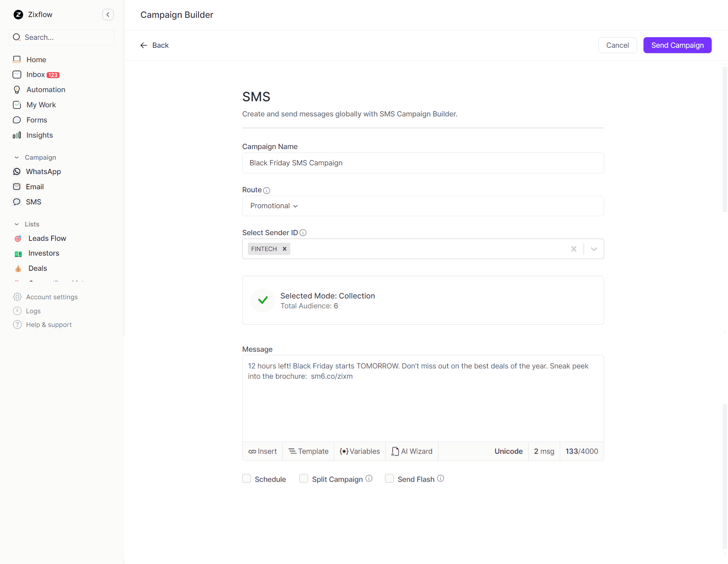Check the Send Flash option
This screenshot has height=564, width=728.
tap(389, 479)
